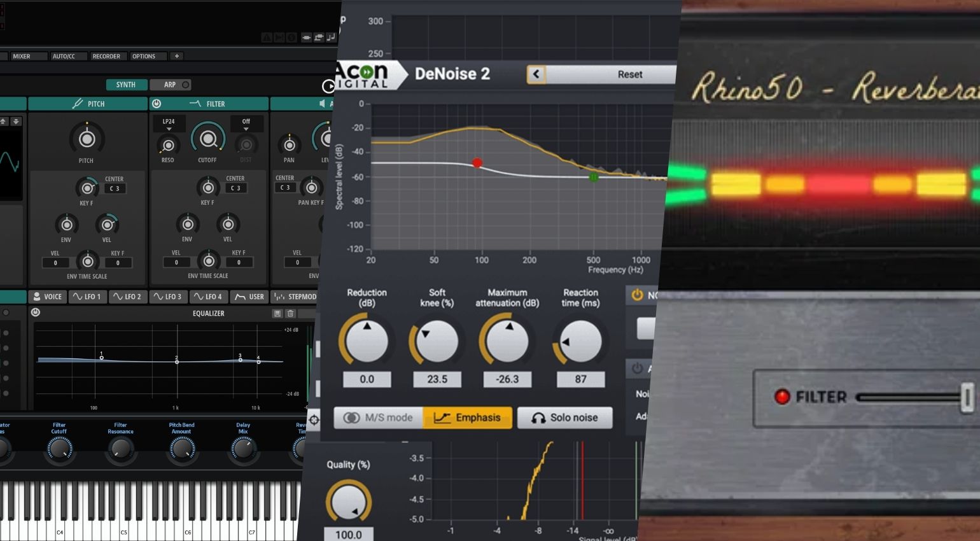Screen dimensions: 980x541
Task: Toggle the ARP on/off indicator
Action: click(x=186, y=85)
